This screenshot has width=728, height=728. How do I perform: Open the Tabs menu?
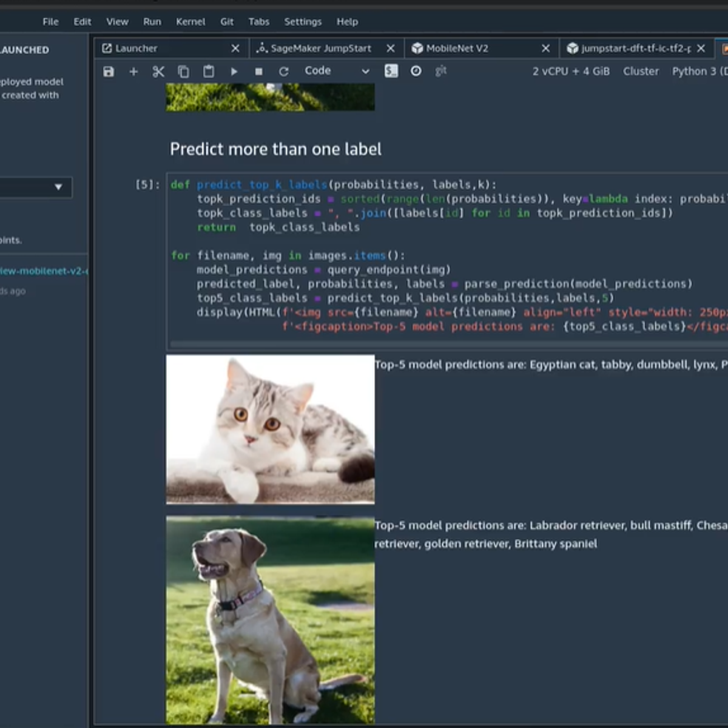259,22
